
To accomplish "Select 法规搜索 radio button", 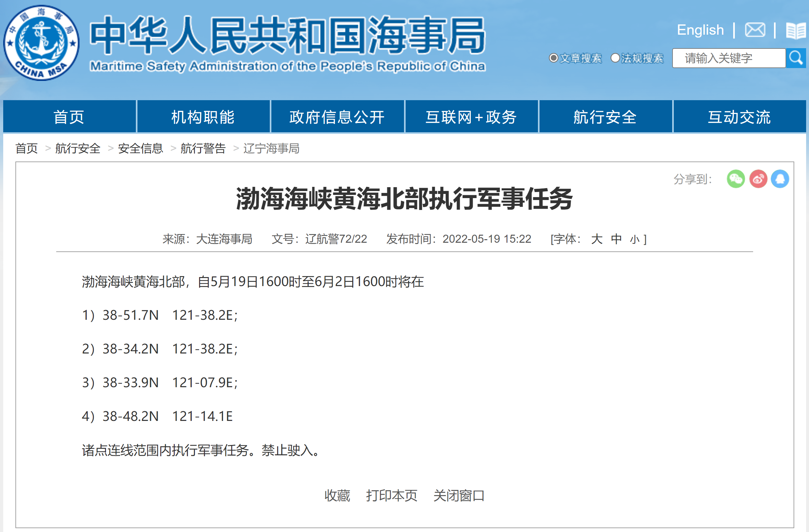I will point(615,58).
